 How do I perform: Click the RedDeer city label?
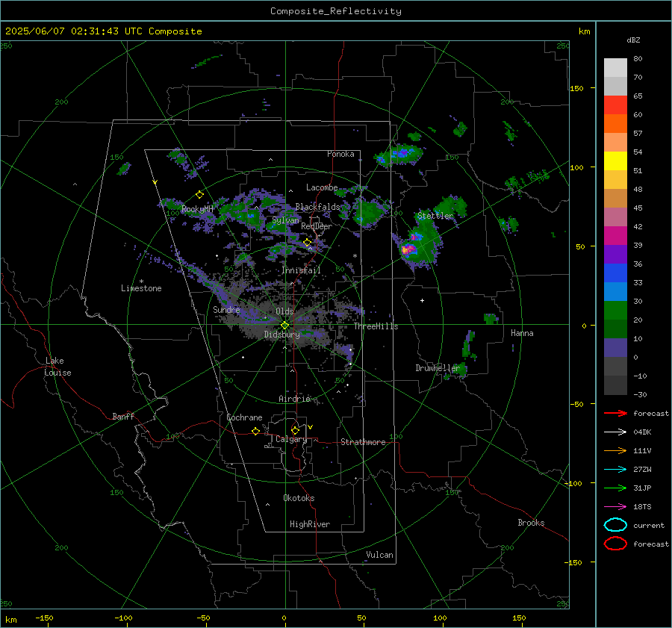tap(317, 226)
